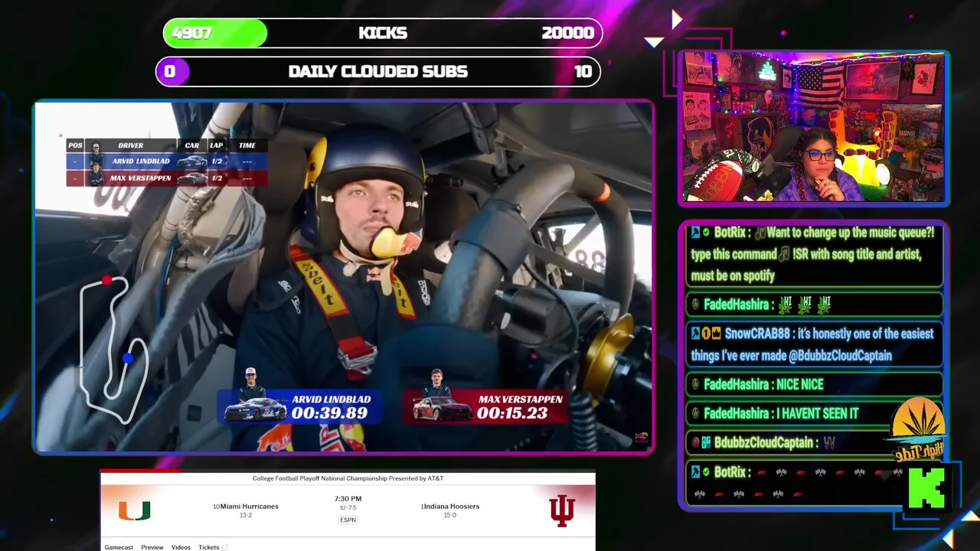Click the red badge next to BdubbzCloudCaptain
Image resolution: width=980 pixels, height=551 pixels.
[695, 442]
